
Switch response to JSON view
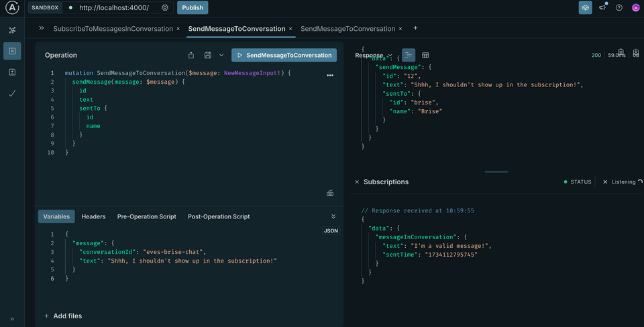coord(409,55)
